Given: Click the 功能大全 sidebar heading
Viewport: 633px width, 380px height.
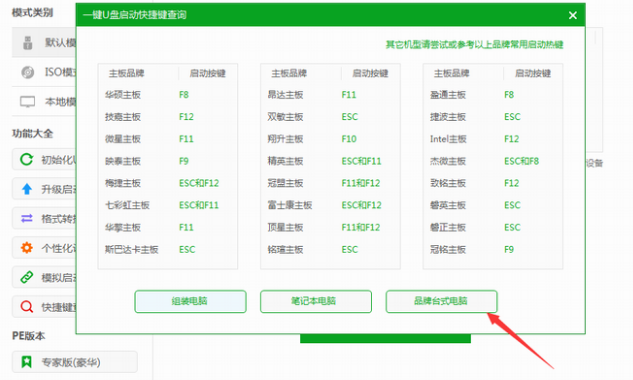Looking at the screenshot, I should 32,133.
